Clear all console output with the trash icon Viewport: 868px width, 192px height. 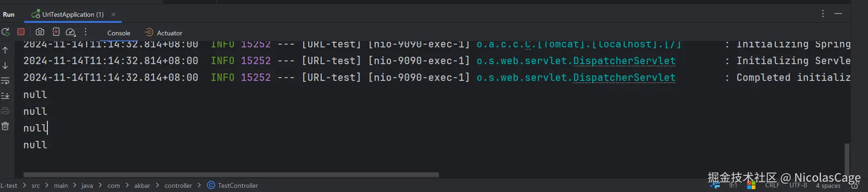5,126
